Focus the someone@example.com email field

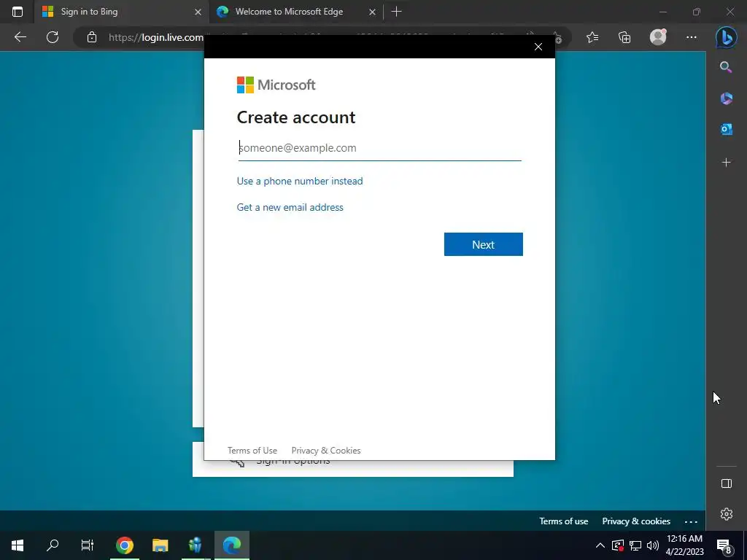click(x=379, y=148)
